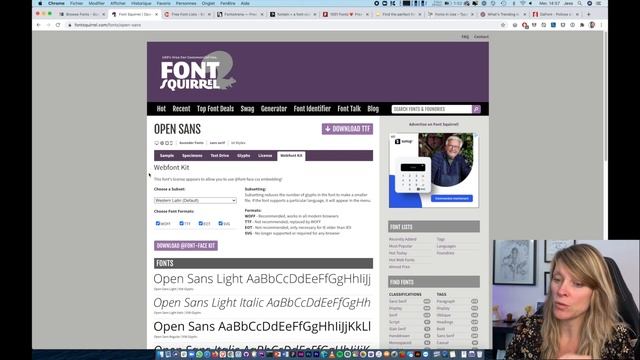Open Font Identifier navigation item
This screenshot has width=640, height=360.
click(312, 109)
